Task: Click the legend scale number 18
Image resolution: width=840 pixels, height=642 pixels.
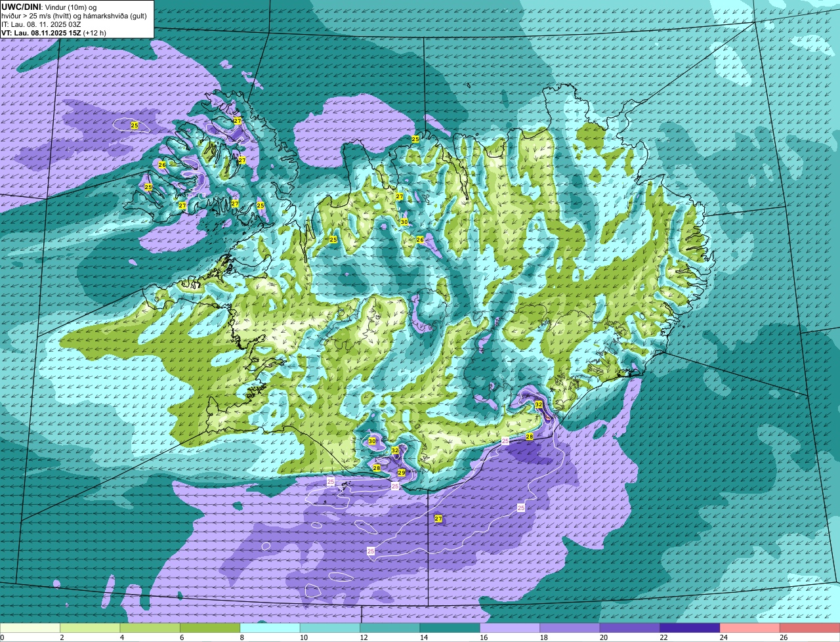Action: pos(543,637)
